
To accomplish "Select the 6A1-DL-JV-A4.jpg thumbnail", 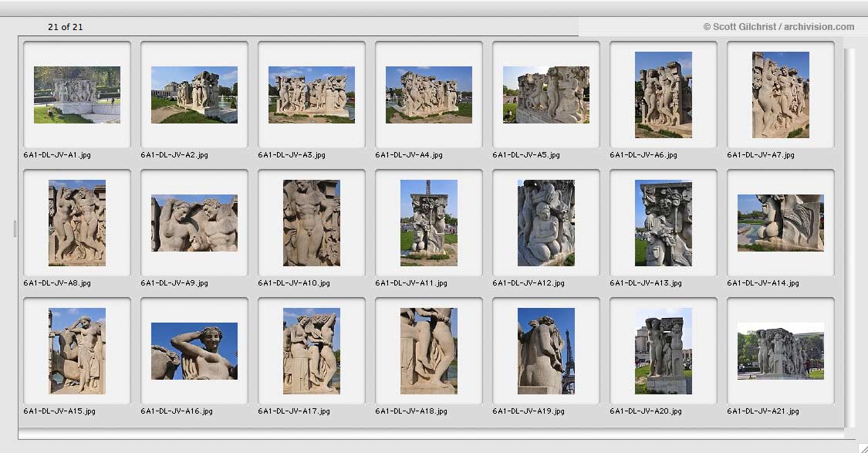I will [x=429, y=95].
